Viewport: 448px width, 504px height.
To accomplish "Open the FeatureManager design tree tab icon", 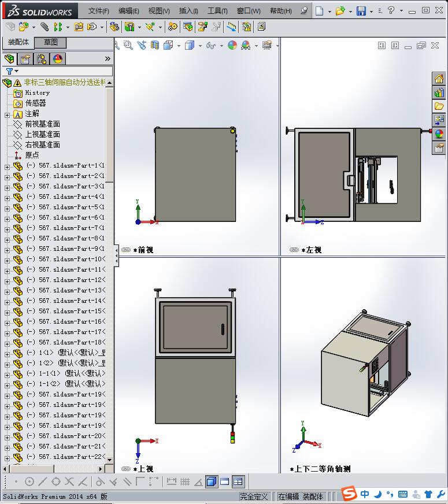I will tap(9, 59).
